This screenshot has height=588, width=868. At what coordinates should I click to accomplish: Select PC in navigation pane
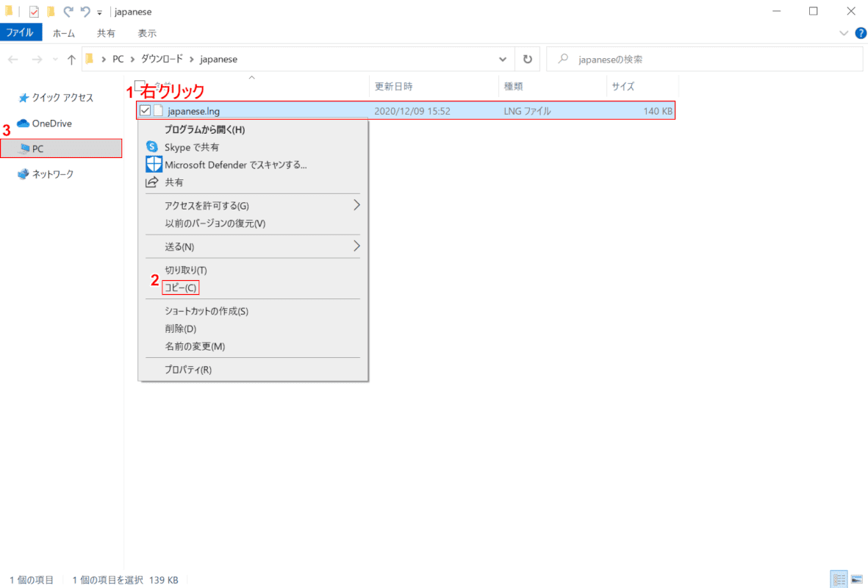[x=61, y=148]
